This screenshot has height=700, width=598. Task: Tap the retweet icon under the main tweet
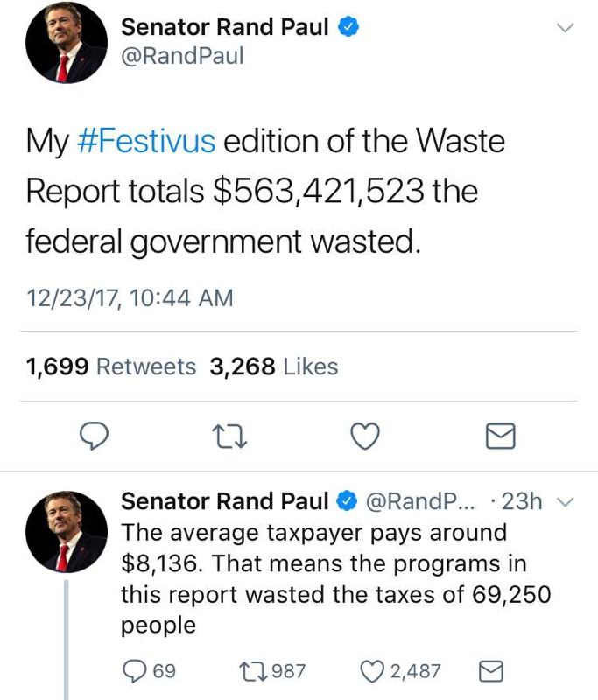pyautogui.click(x=229, y=436)
